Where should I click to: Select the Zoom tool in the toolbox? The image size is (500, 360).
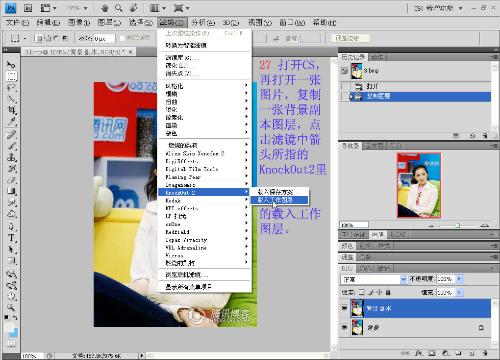[11, 307]
